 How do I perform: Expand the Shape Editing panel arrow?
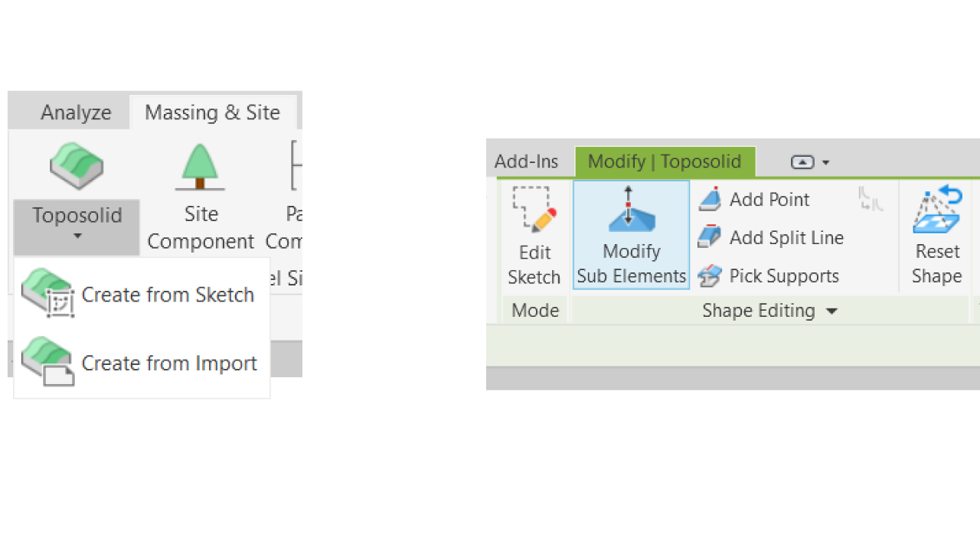click(x=832, y=311)
